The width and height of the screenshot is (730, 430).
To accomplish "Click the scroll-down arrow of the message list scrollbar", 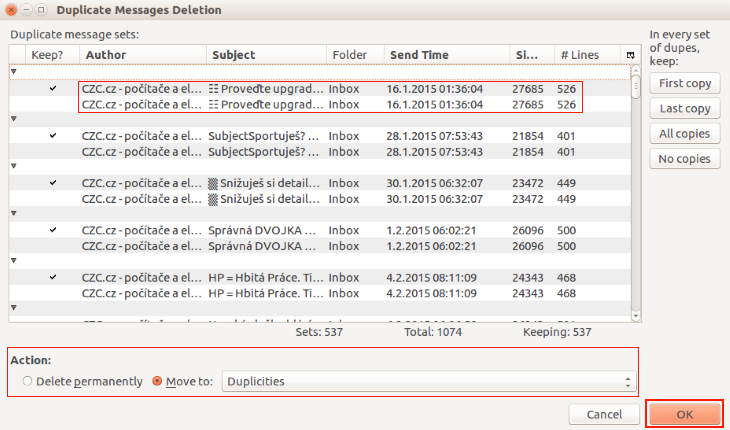I will [x=635, y=315].
